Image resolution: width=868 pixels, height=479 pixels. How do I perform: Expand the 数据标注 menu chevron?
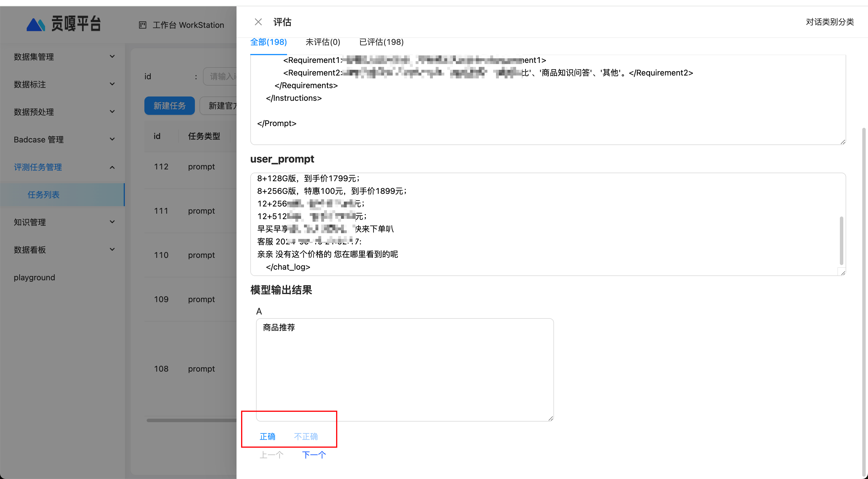click(x=112, y=84)
